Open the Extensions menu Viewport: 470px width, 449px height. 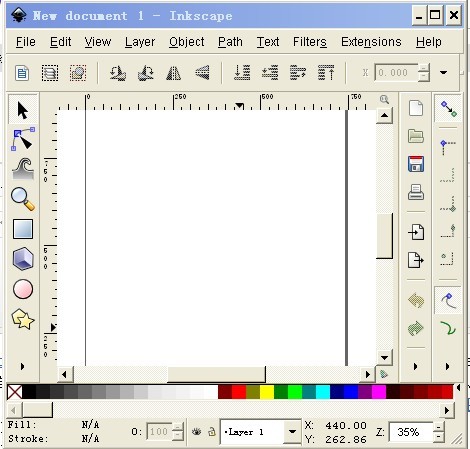pos(371,42)
